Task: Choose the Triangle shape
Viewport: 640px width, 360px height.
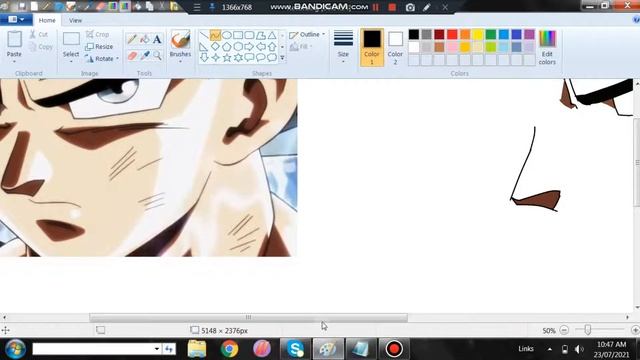Action: 272,35
